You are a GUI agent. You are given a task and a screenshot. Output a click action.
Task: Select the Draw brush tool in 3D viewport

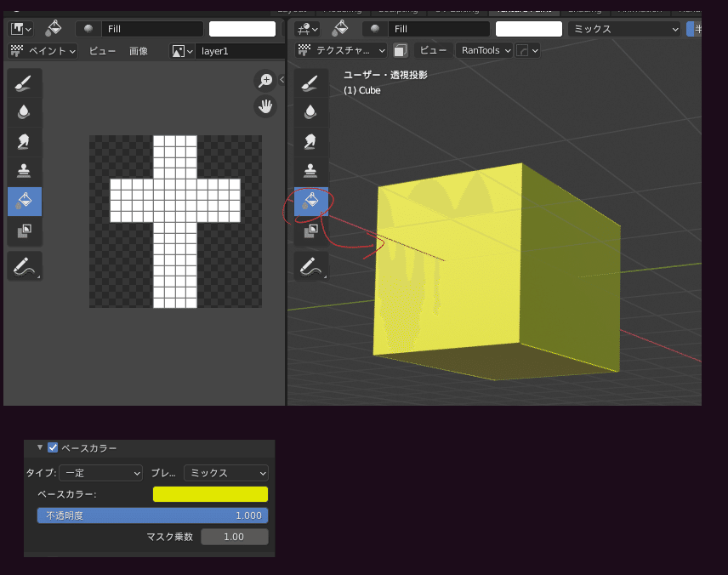tap(310, 83)
